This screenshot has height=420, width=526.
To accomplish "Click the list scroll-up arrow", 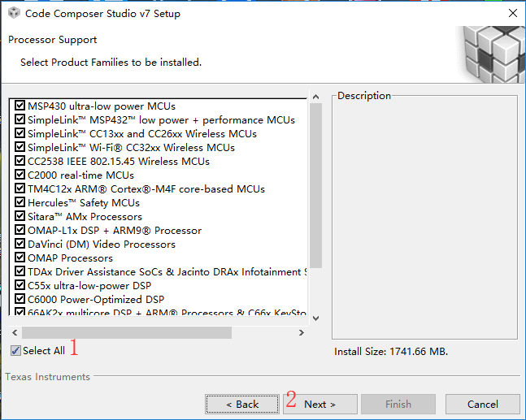I will (315, 97).
